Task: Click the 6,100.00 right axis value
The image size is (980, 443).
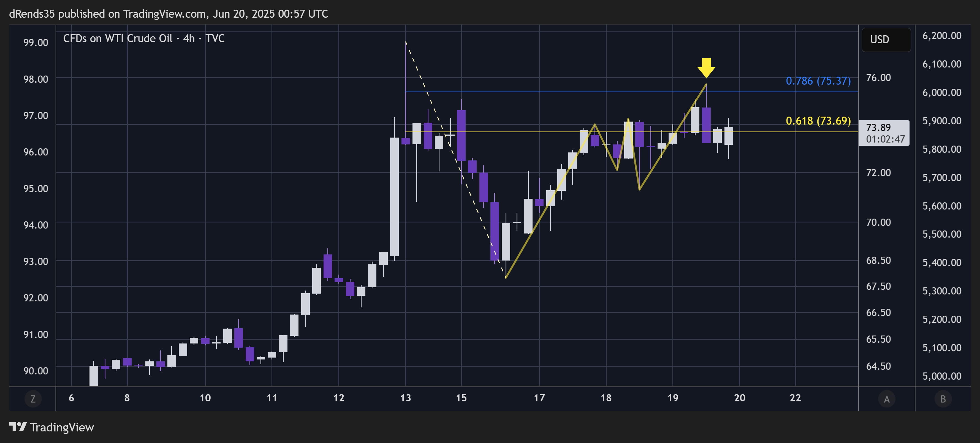Action: click(x=941, y=64)
